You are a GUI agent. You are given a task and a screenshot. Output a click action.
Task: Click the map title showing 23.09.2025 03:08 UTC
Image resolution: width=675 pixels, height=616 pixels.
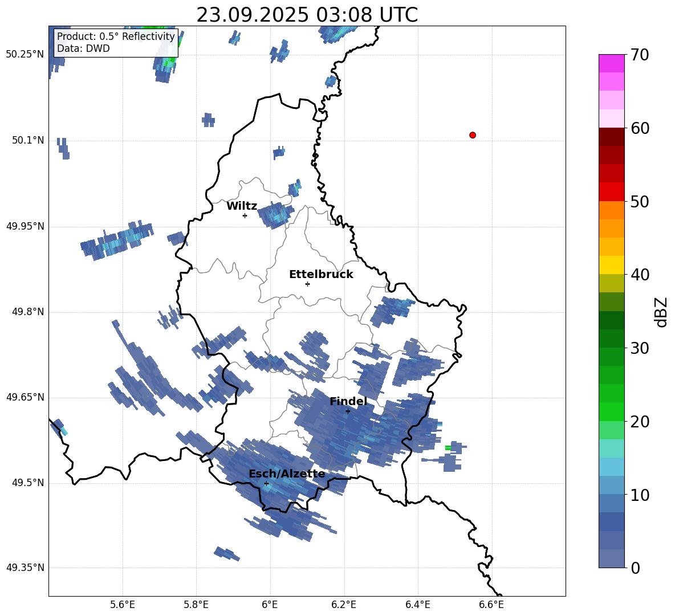[x=307, y=15]
